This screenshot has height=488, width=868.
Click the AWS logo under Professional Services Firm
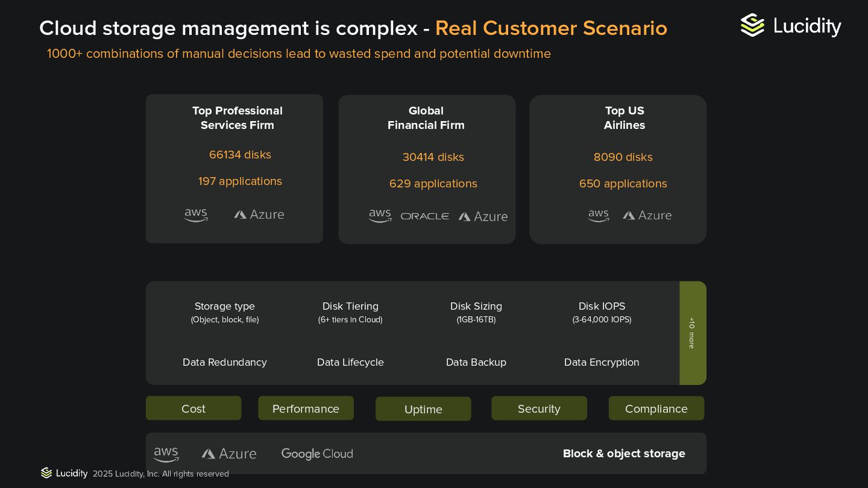(x=196, y=215)
